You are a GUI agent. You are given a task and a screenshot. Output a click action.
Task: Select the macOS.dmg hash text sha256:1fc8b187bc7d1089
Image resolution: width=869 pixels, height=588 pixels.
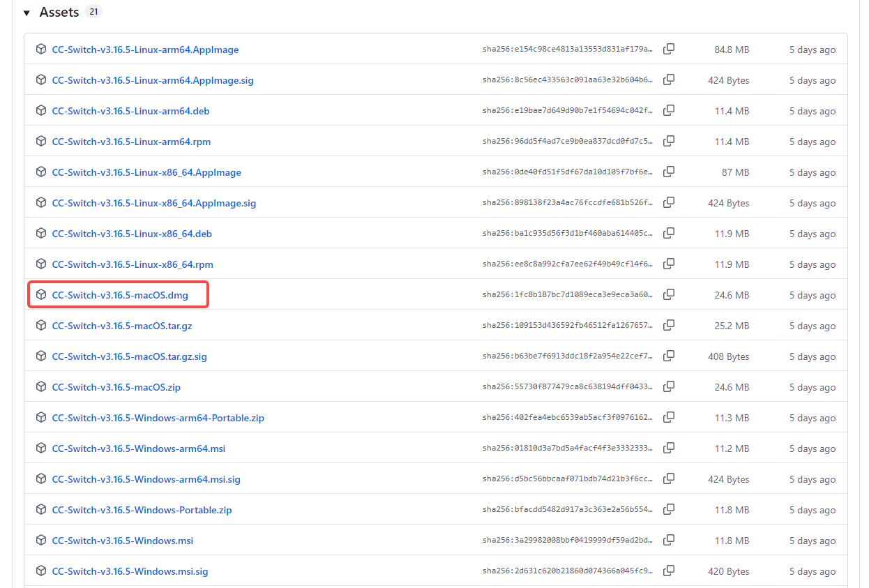568,295
